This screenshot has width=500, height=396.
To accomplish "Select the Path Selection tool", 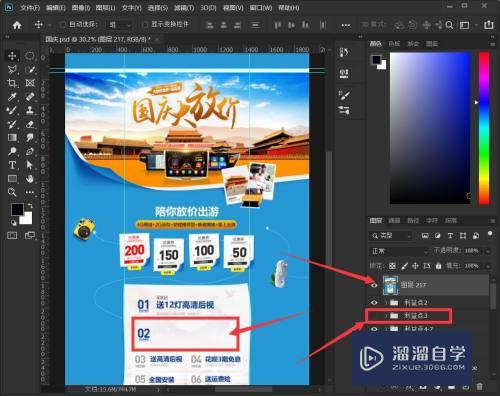I will (x=30, y=165).
